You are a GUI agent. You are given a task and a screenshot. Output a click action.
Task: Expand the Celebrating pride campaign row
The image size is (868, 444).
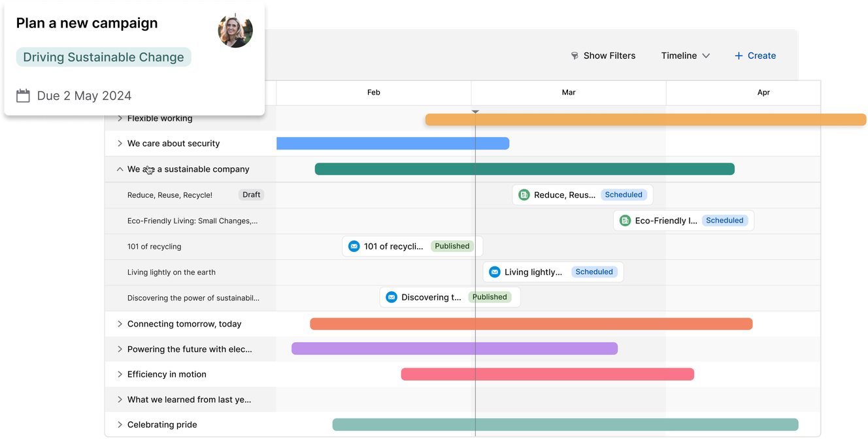pos(120,424)
